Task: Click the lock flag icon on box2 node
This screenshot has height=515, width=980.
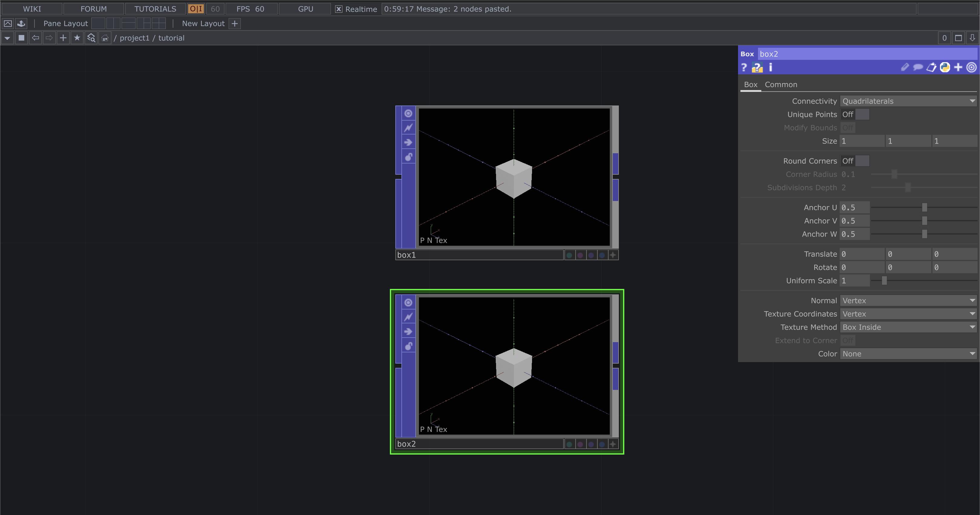Action: [408, 346]
